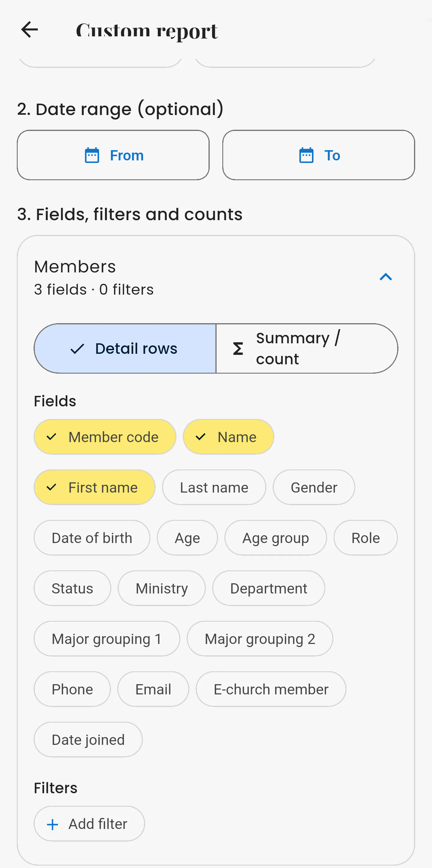Deselect the Member code field chip
The height and width of the screenshot is (868, 432).
pos(105,437)
